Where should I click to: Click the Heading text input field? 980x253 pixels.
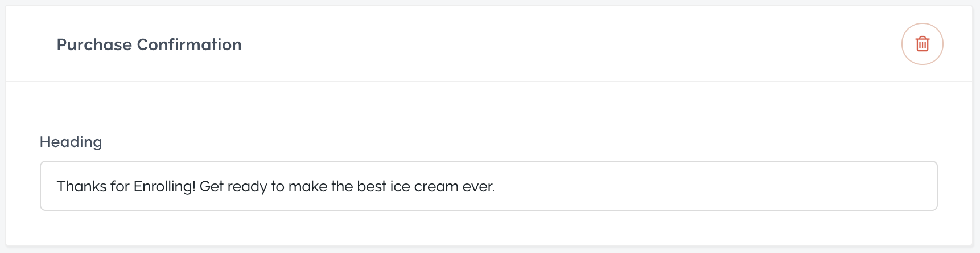[x=488, y=186]
